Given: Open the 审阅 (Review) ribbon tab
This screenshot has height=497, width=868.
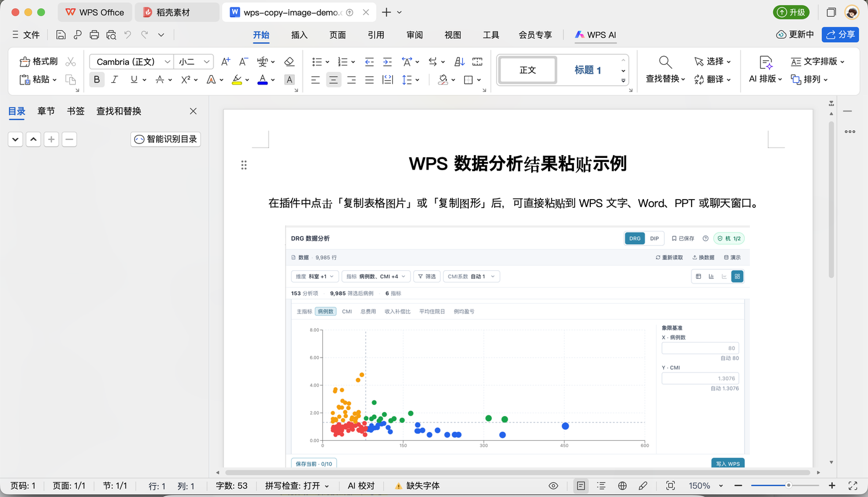Looking at the screenshot, I should point(414,35).
